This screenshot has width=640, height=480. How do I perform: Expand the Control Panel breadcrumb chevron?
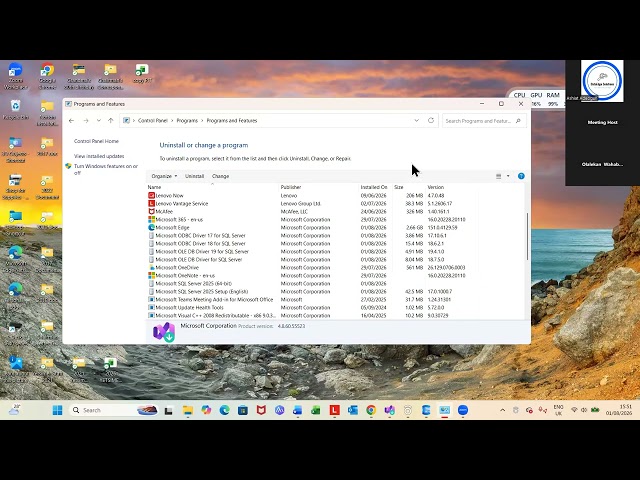[172, 120]
